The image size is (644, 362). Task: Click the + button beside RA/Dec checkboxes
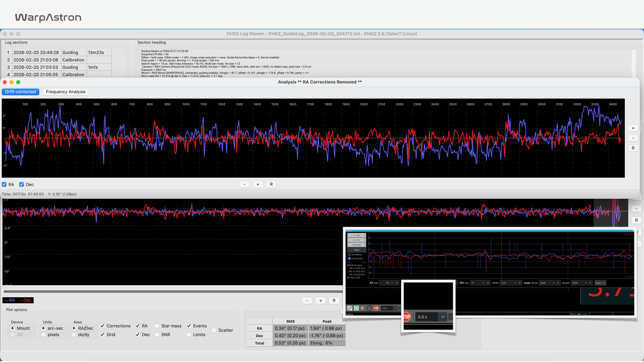(x=258, y=184)
